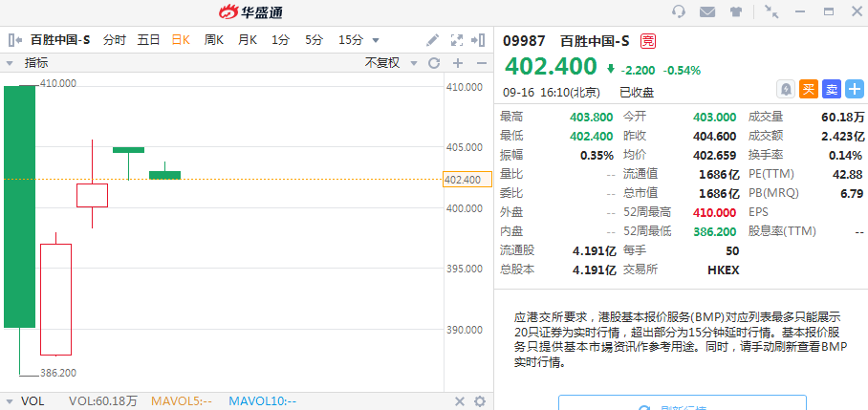868x410 pixels.
Task: Collapse the right quote panel icon
Action: click(478, 40)
